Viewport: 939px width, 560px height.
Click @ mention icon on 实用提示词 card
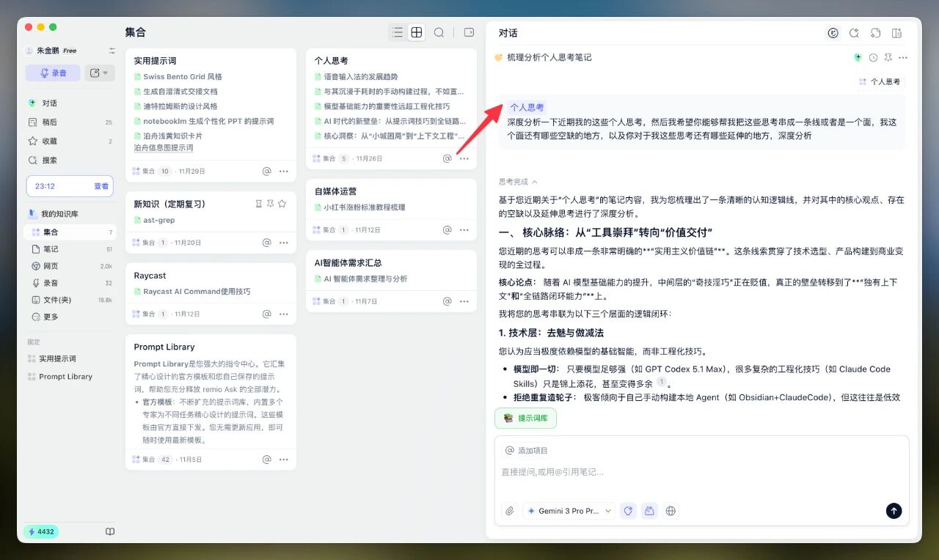(x=267, y=171)
